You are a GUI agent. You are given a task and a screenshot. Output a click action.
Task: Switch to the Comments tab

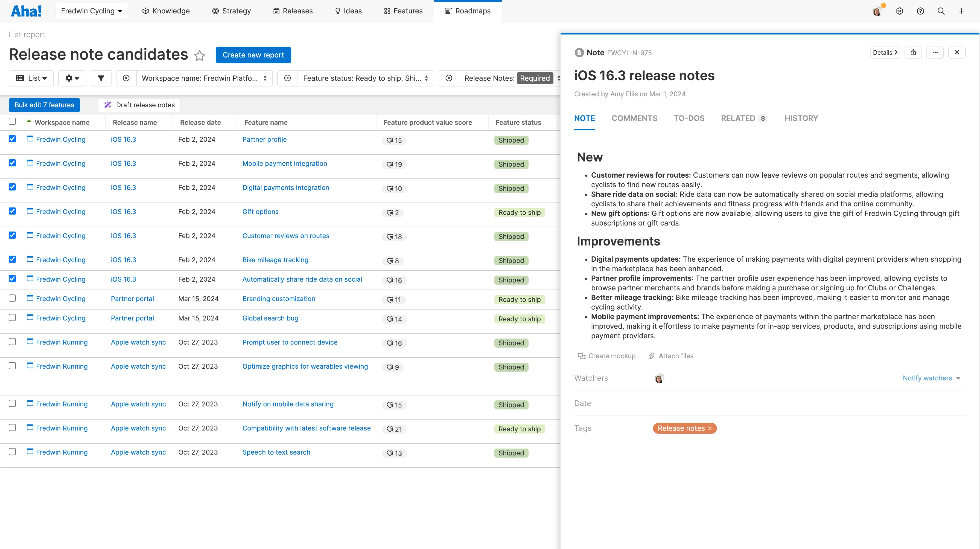[x=634, y=119]
